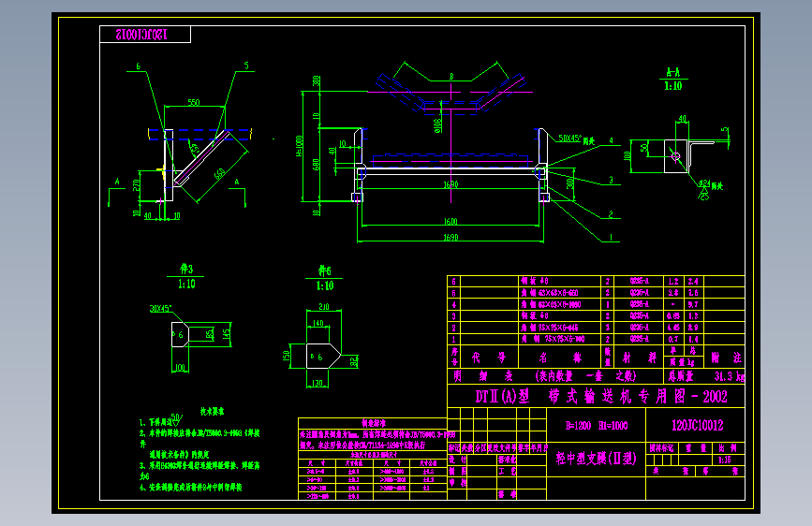Select the '210' dimension on part 6 detail
This screenshot has height=526, width=812.
[x=324, y=307]
